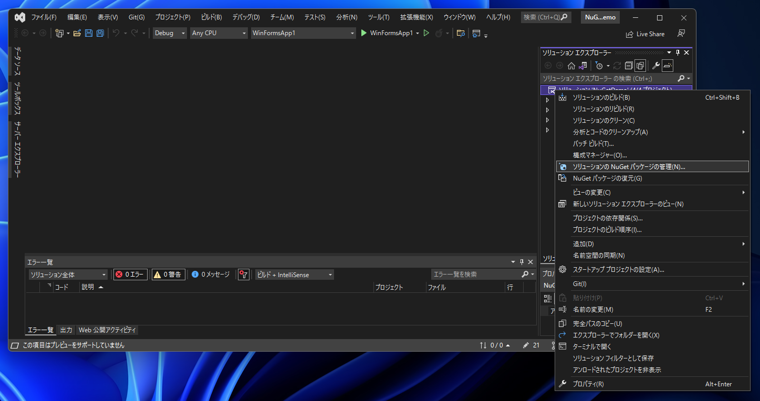Expand the first project node in Solution Explorer
This screenshot has width=760, height=401.
(547, 100)
